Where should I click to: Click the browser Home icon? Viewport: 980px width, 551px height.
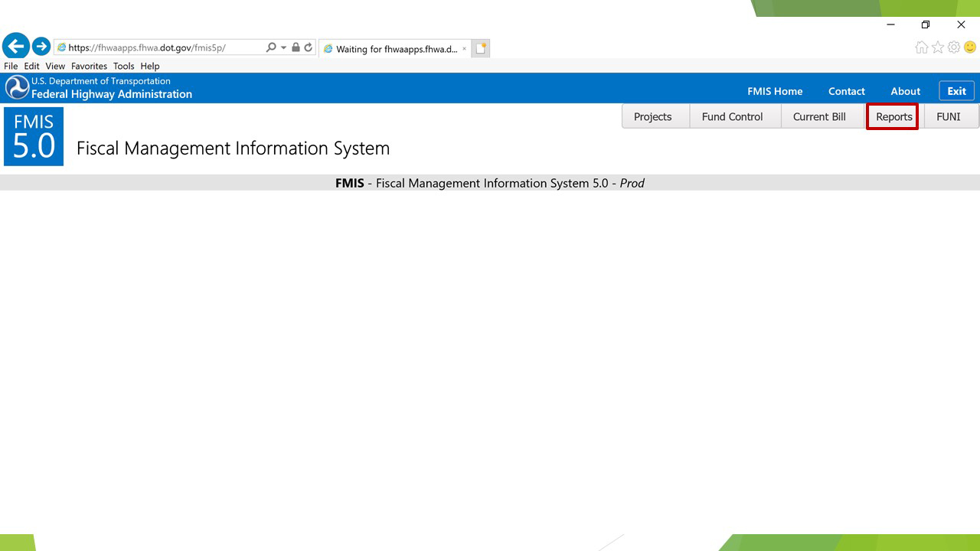pyautogui.click(x=922, y=47)
